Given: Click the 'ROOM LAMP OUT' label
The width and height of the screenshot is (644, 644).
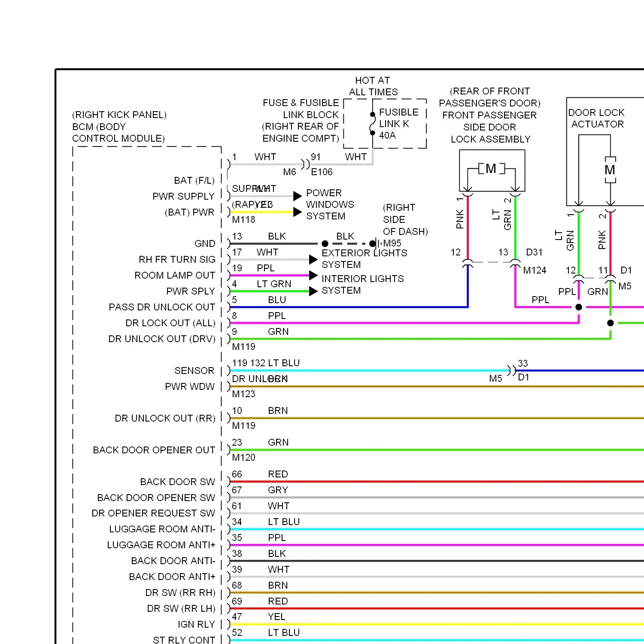Looking at the screenshot, I should pyautogui.click(x=175, y=275).
